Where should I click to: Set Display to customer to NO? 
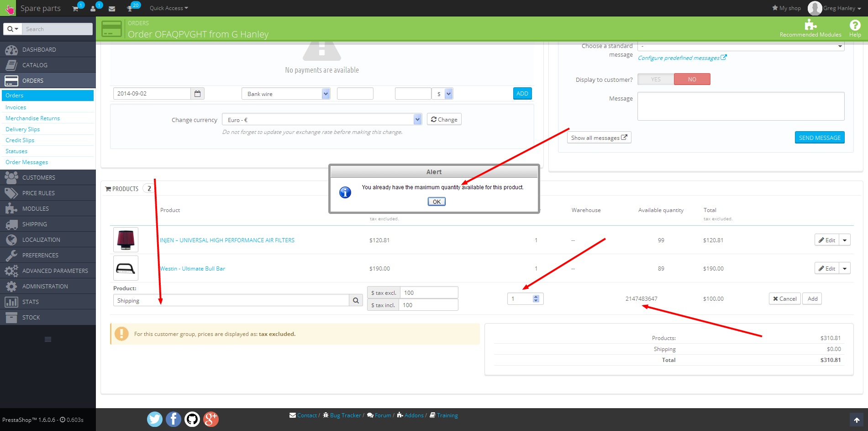click(x=692, y=80)
